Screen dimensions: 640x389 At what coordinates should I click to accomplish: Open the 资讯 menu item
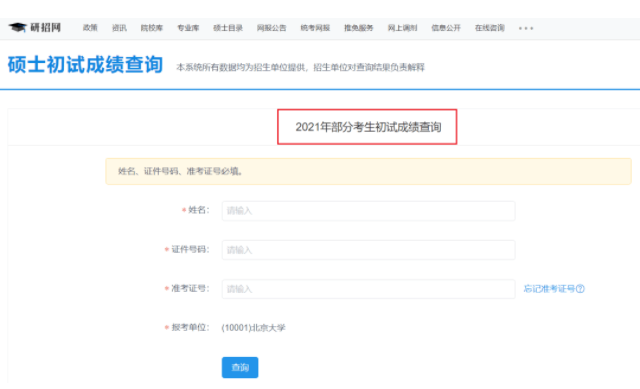(x=119, y=28)
